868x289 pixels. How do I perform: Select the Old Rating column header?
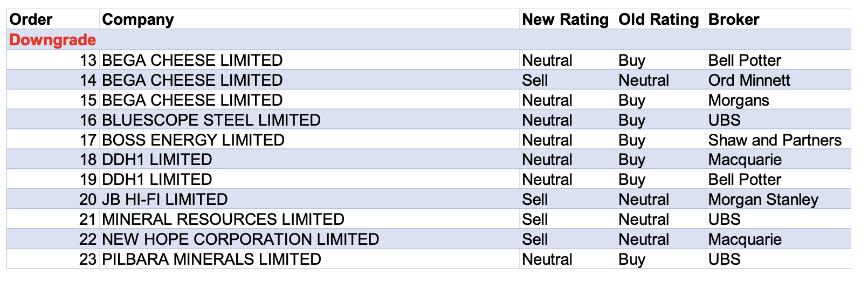point(658,19)
